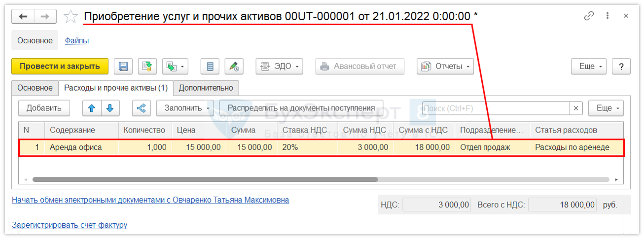Select the quantity cell 1,000
Viewport: 644px width, 239px height.
(x=144, y=147)
